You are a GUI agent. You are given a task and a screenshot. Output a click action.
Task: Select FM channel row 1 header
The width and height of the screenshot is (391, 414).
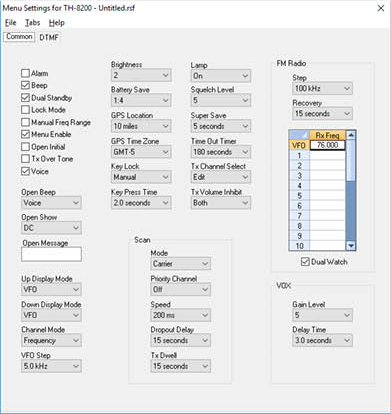(299, 155)
